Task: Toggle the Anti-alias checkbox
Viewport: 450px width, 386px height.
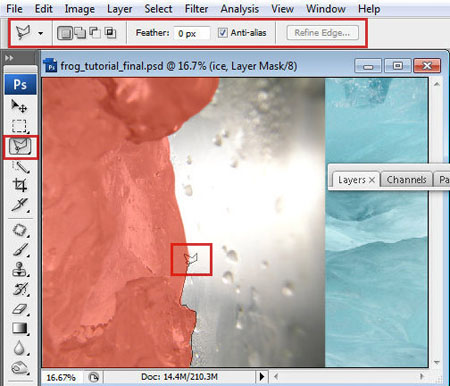Action: [x=222, y=33]
